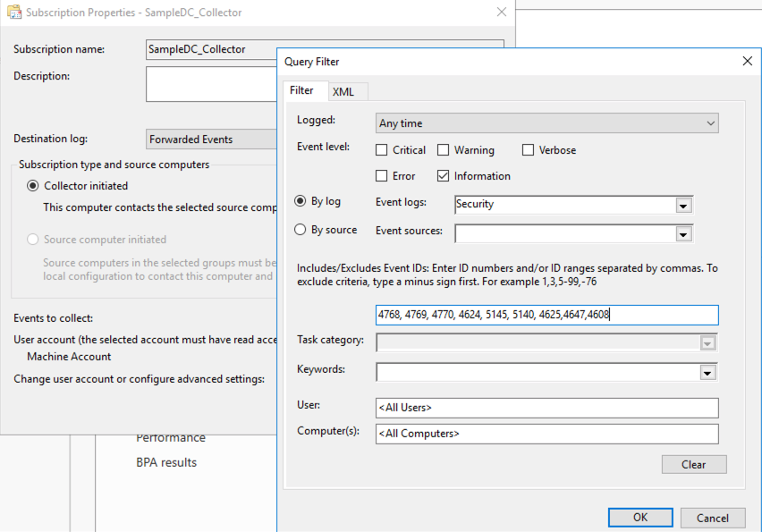This screenshot has width=762, height=532.
Task: Check the Warning checkbox
Action: tap(443, 149)
